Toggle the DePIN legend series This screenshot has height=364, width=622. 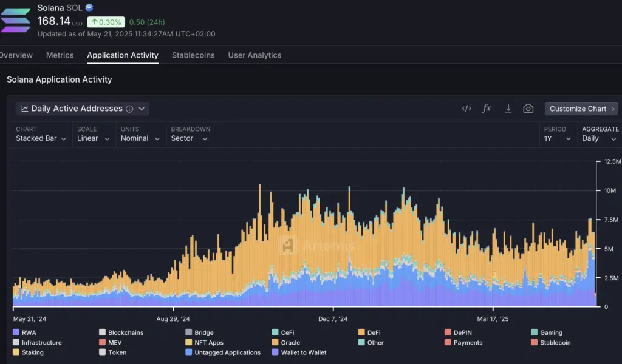click(458, 332)
